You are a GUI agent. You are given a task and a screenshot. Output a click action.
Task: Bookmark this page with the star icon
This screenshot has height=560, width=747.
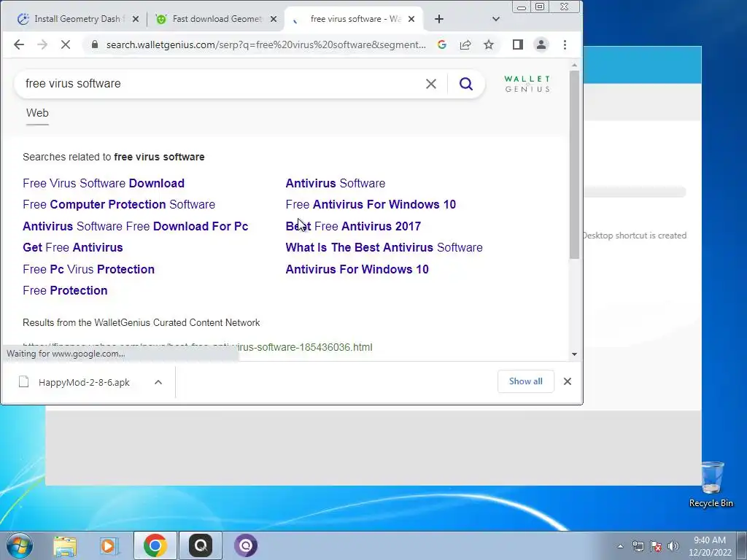(x=488, y=44)
